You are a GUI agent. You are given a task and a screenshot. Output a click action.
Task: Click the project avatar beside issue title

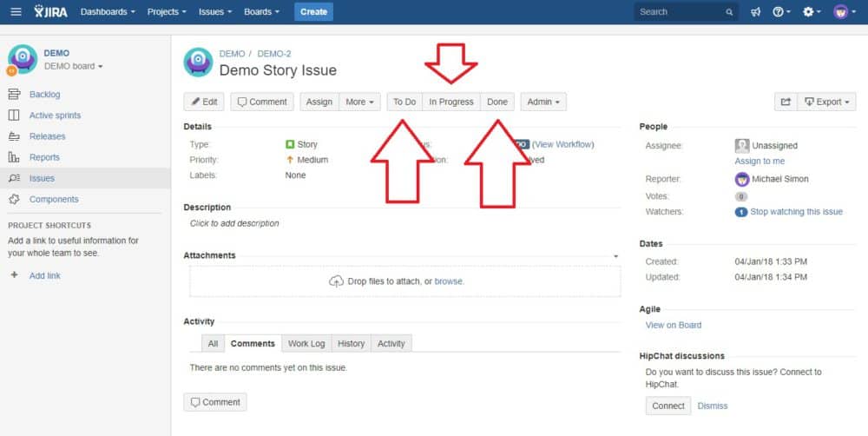click(198, 62)
